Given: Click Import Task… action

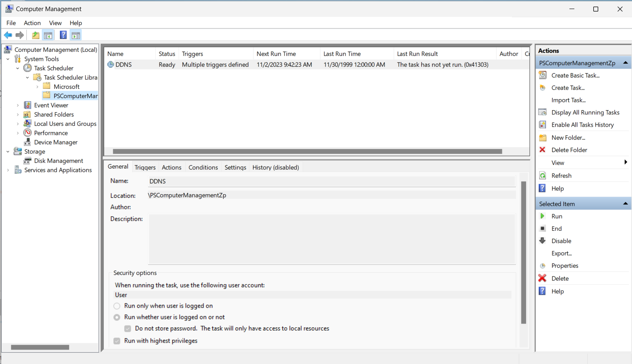Looking at the screenshot, I should (x=568, y=100).
